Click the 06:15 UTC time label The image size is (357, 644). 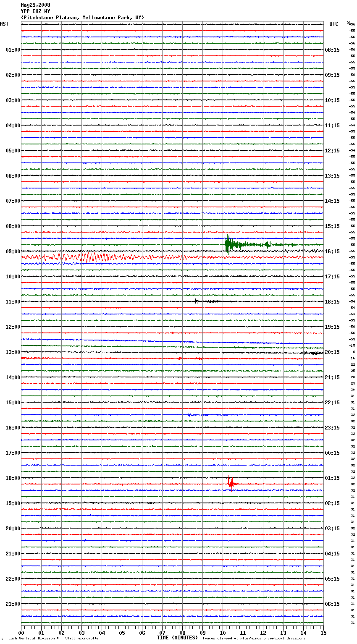point(332,604)
